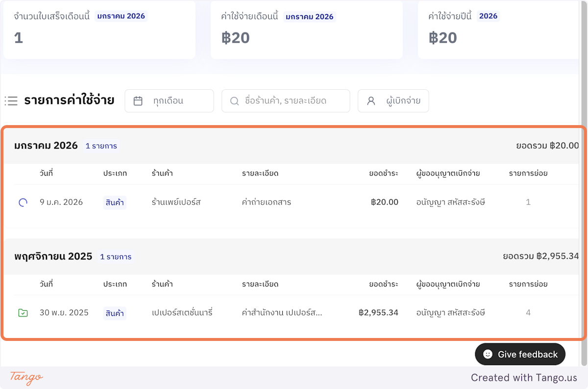
Task: Open the เปเปอร์สเตชั่นนารี่ expense entry
Action: tap(182, 312)
